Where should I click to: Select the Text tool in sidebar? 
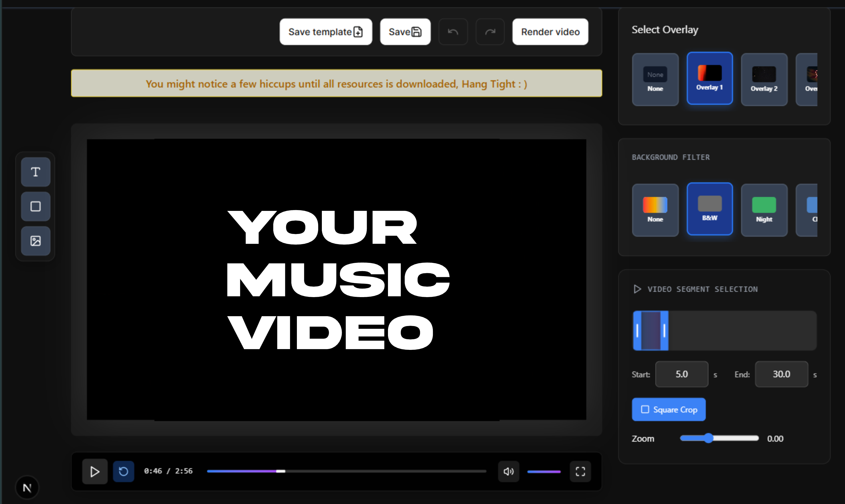(36, 172)
